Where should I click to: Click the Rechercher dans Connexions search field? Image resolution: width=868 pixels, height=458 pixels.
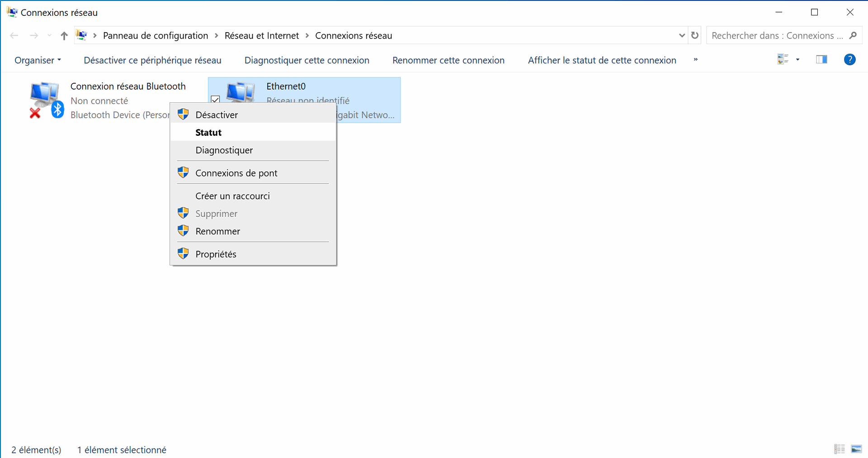[x=777, y=36]
